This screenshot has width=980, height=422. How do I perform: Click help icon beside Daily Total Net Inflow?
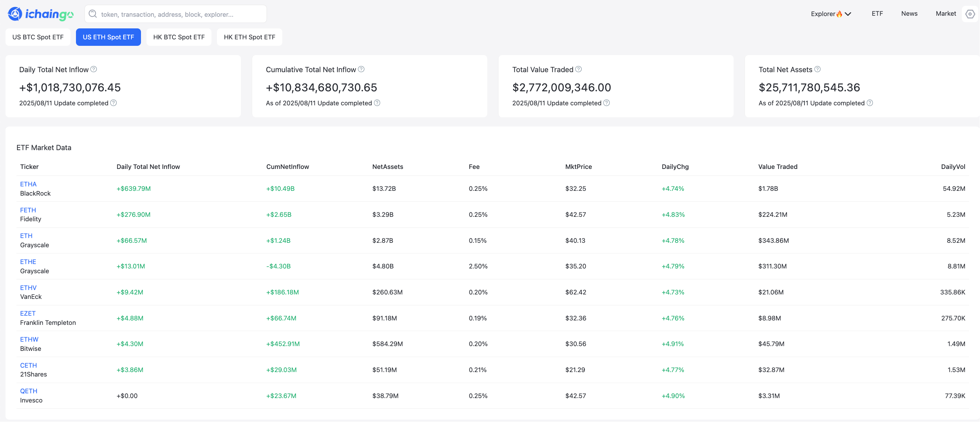[94, 69]
